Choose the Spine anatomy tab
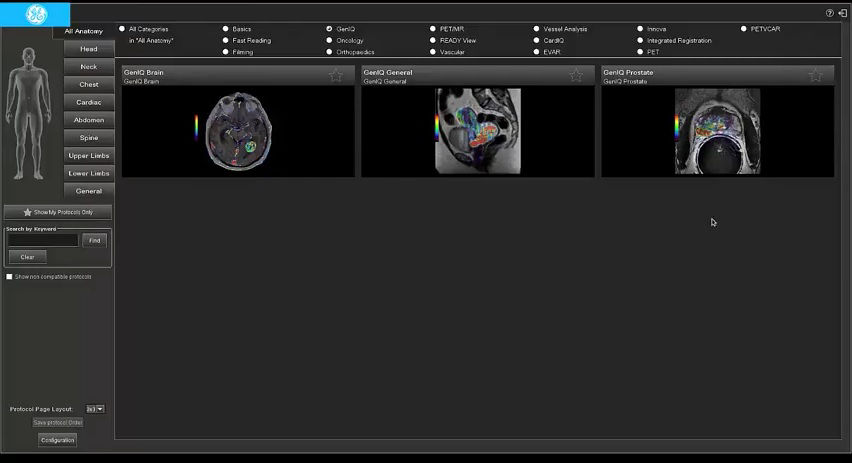Image resolution: width=852 pixels, height=463 pixels. pyautogui.click(x=89, y=138)
